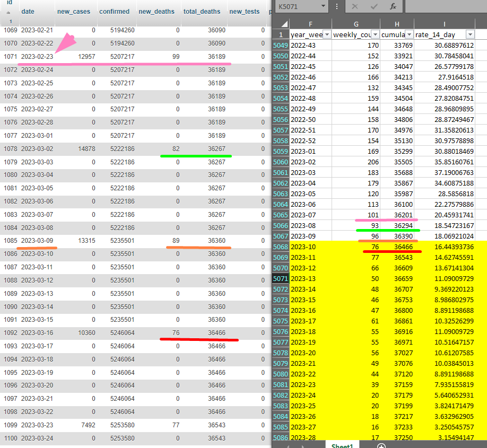Click the 12957 new_cases value in database table
The height and width of the screenshot is (448, 487).
click(86, 57)
